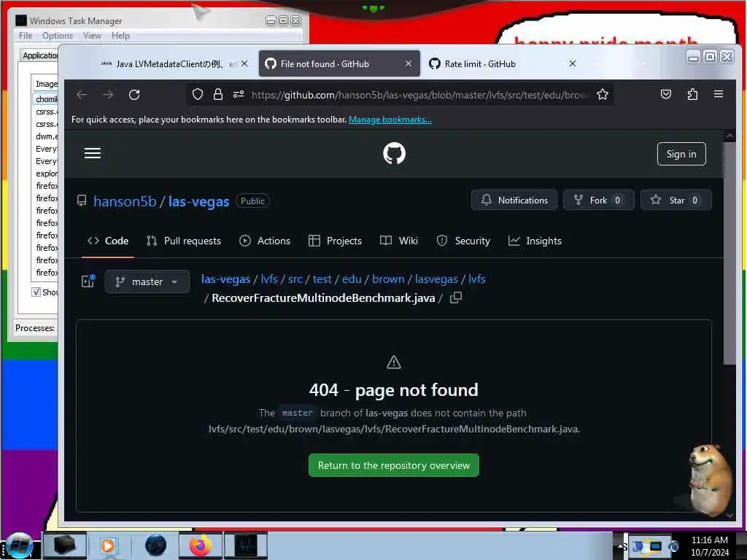Reload the page in Firefox
747x560 pixels.
click(x=134, y=95)
